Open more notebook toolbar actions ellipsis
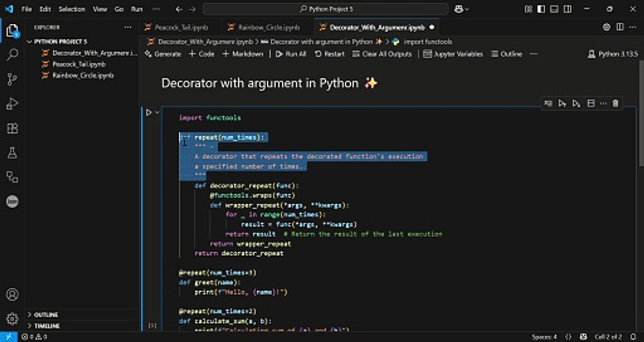 [533, 54]
